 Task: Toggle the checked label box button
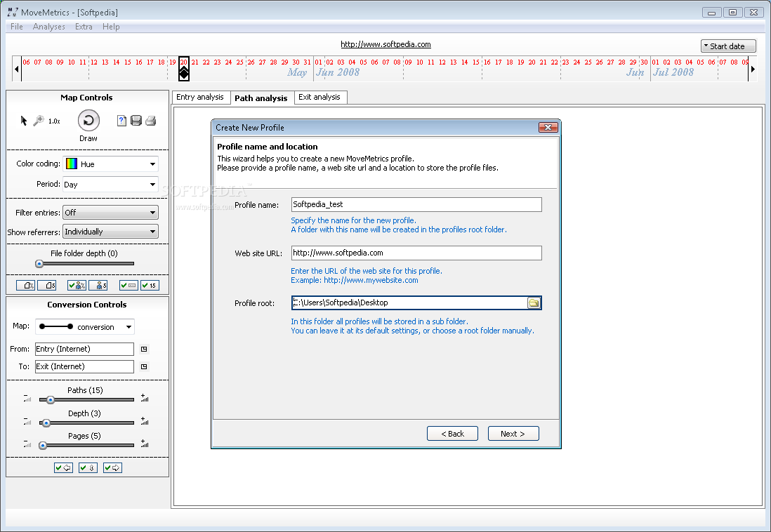coord(128,285)
